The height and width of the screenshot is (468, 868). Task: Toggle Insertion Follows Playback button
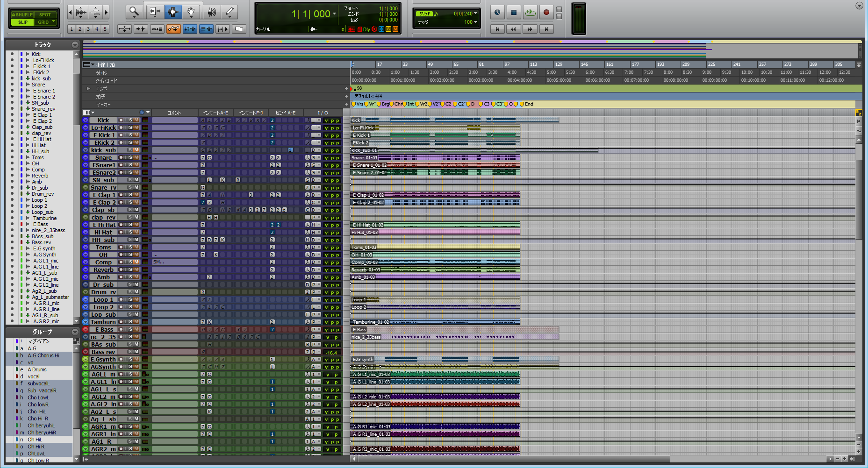click(222, 29)
